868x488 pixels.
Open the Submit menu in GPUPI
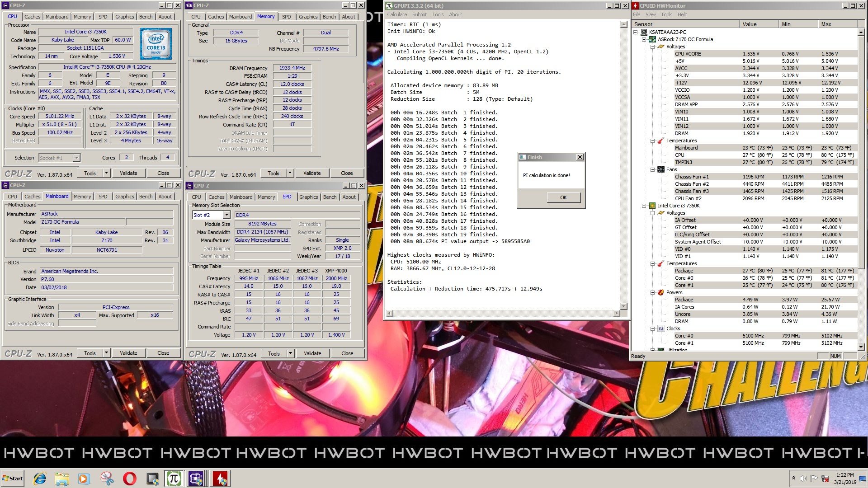coord(419,14)
